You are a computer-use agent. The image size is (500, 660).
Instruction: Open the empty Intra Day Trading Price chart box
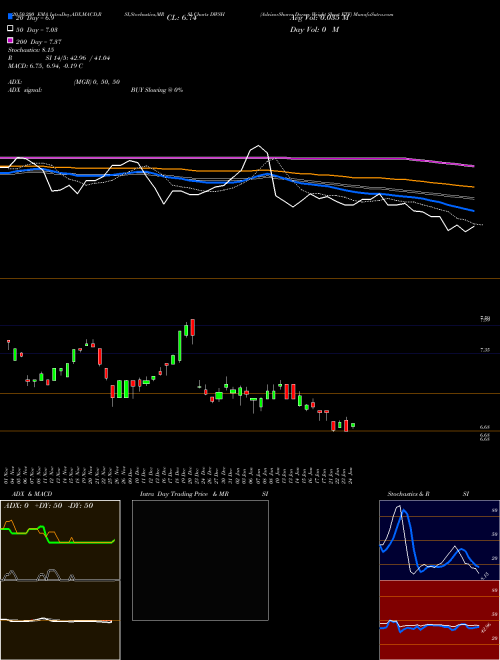click(x=200, y=560)
